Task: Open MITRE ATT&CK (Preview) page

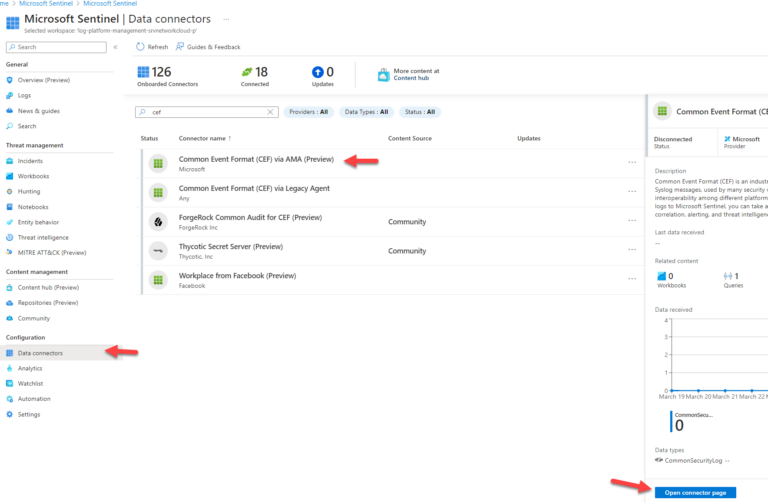Action: click(52, 253)
